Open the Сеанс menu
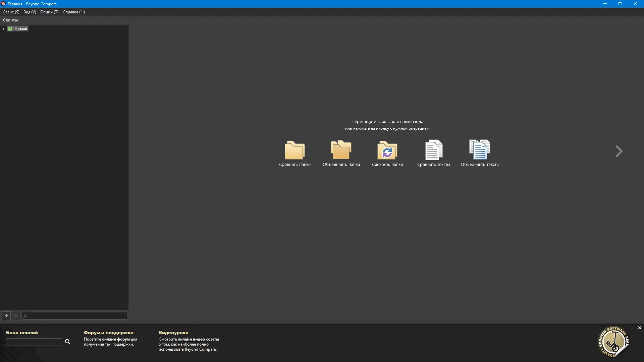The height and width of the screenshot is (362, 644). pos(11,12)
